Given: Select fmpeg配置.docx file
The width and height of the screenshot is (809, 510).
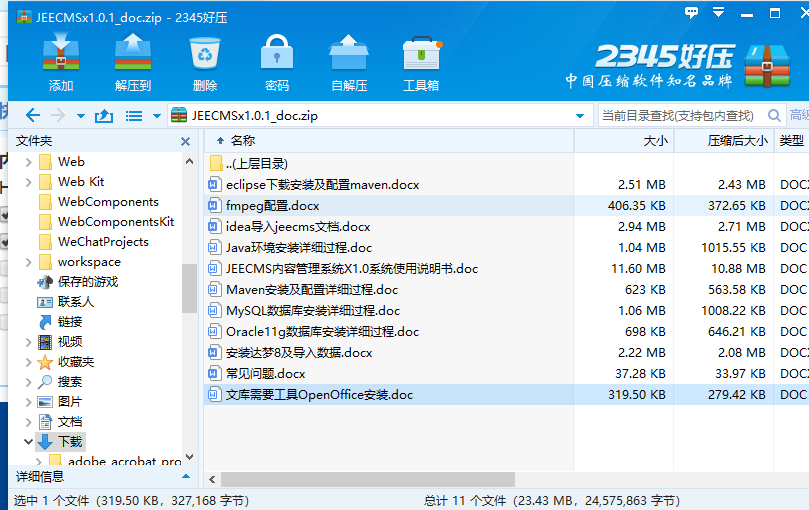Looking at the screenshot, I should (272, 206).
